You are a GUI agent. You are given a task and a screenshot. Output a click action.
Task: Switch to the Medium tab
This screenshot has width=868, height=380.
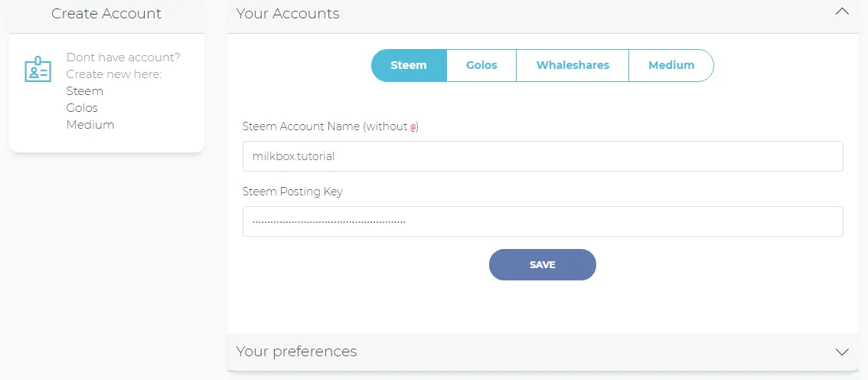[671, 65]
